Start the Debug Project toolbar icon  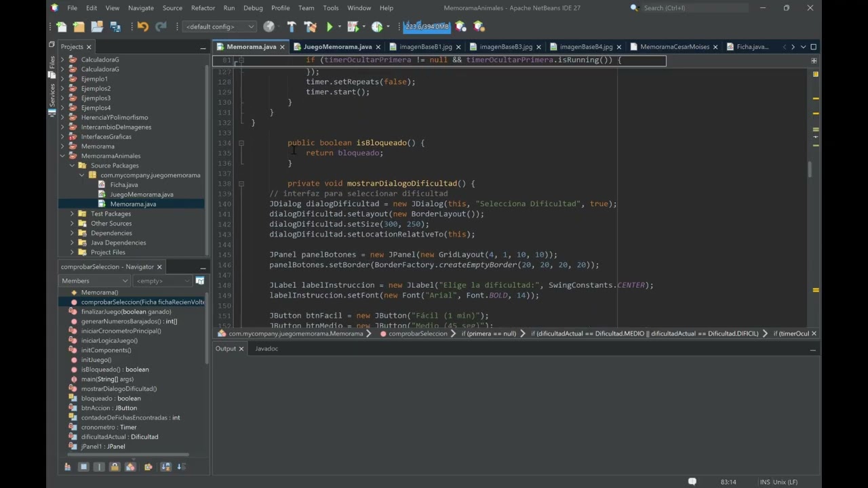click(352, 26)
